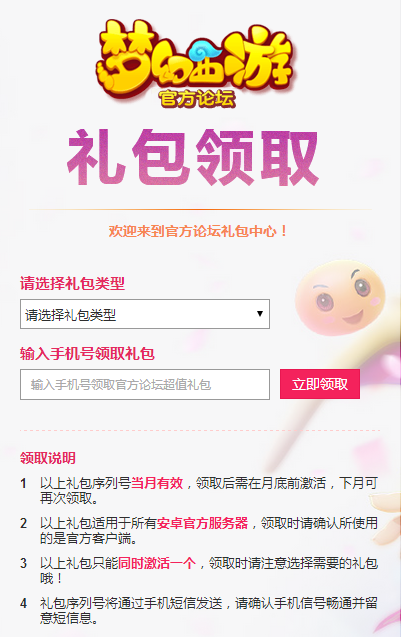401x637 pixels.
Task: Open the 请选择礼包类型 dropdown
Action: (x=145, y=314)
